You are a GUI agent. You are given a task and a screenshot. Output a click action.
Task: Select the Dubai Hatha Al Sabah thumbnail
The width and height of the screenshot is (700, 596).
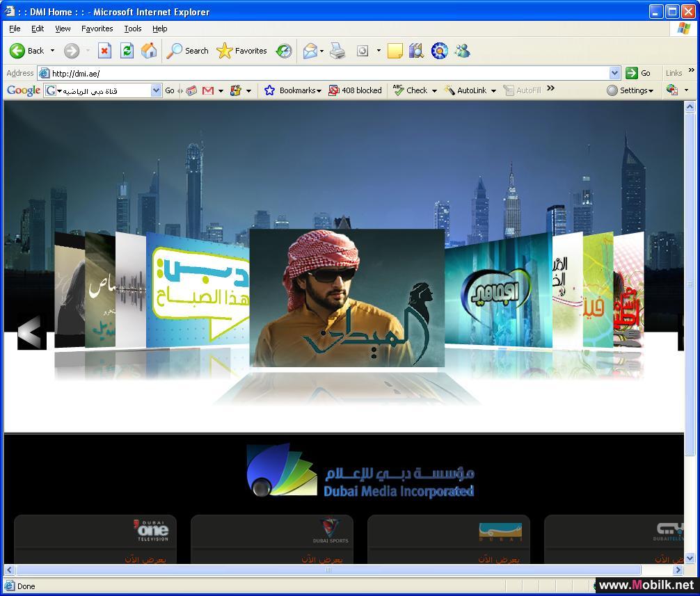198,290
